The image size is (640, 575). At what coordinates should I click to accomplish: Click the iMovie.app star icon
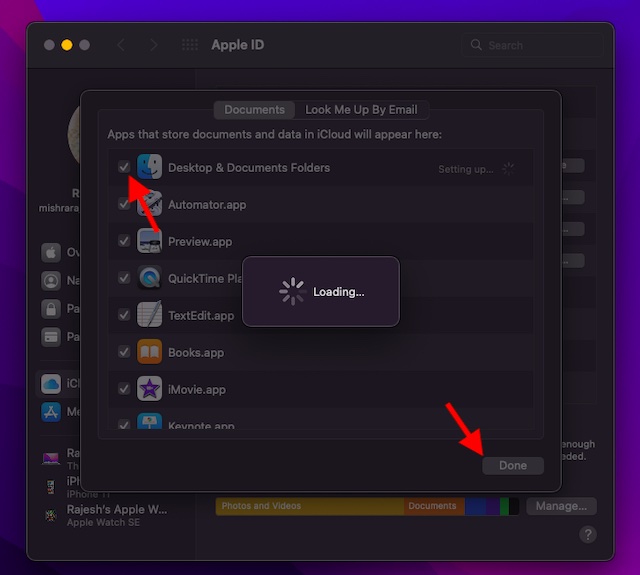click(149, 389)
